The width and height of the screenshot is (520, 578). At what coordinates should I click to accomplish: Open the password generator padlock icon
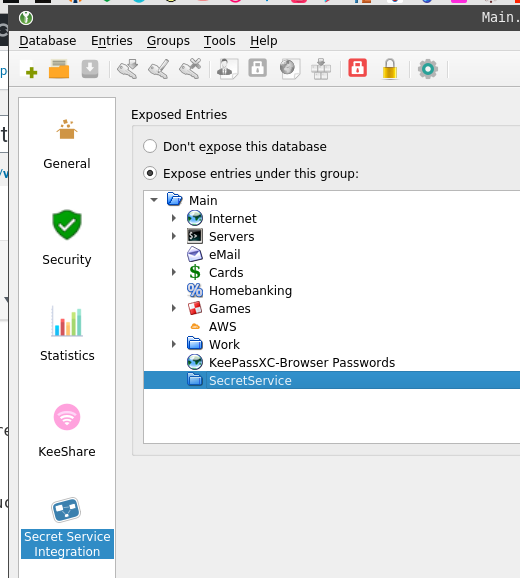tap(390, 69)
